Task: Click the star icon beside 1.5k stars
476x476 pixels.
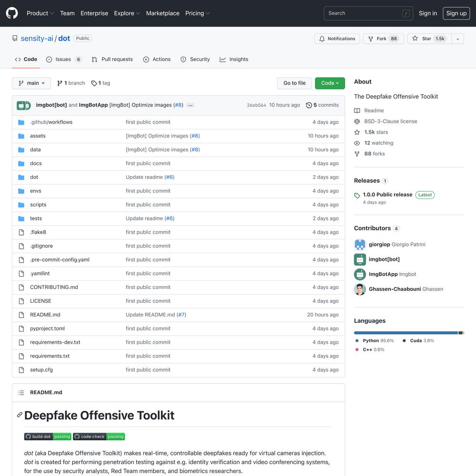Action: [x=357, y=132]
